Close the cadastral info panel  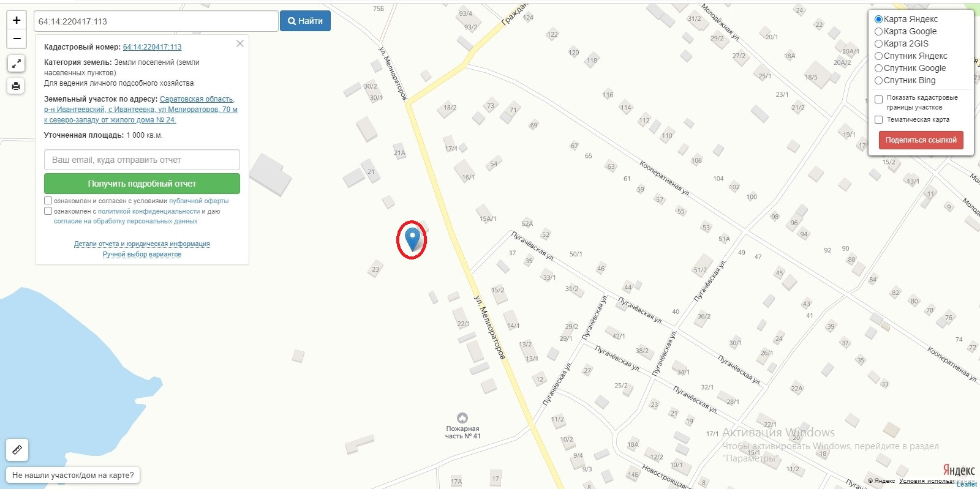point(240,43)
